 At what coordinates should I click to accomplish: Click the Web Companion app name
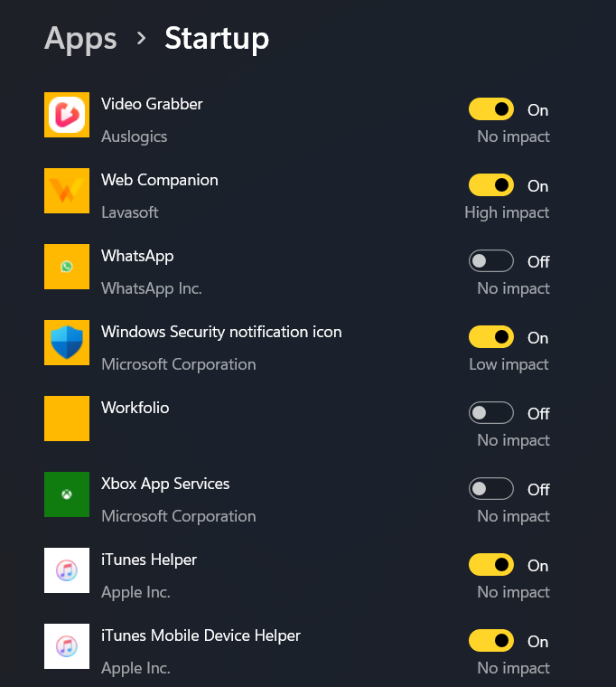pyautogui.click(x=159, y=180)
